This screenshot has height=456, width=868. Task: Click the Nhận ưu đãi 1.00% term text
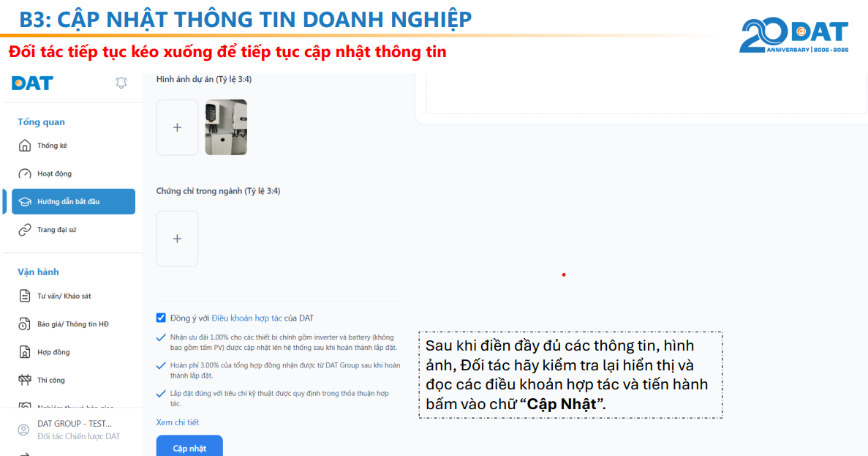(x=284, y=343)
